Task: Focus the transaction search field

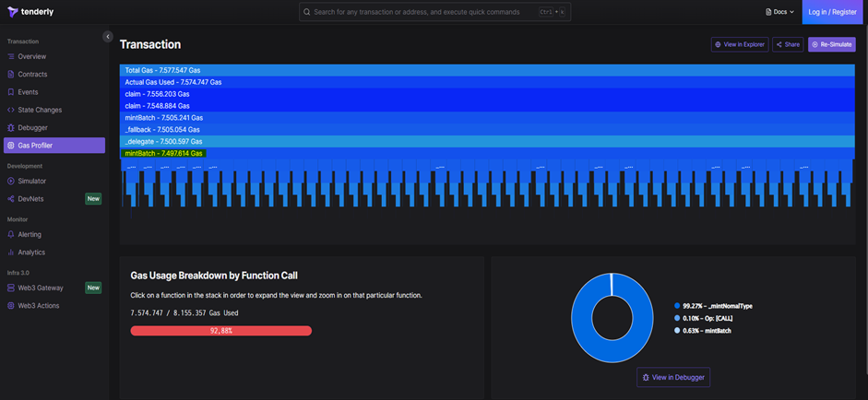Action: [434, 12]
